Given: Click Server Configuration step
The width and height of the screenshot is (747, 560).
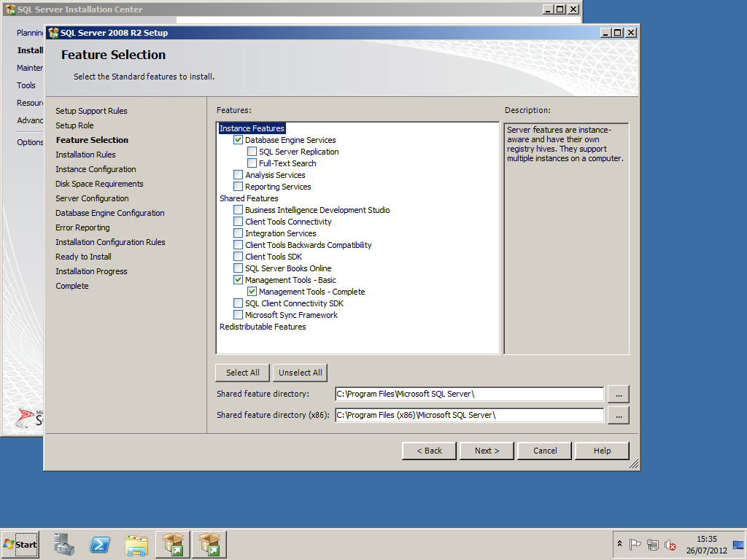Looking at the screenshot, I should click(92, 198).
